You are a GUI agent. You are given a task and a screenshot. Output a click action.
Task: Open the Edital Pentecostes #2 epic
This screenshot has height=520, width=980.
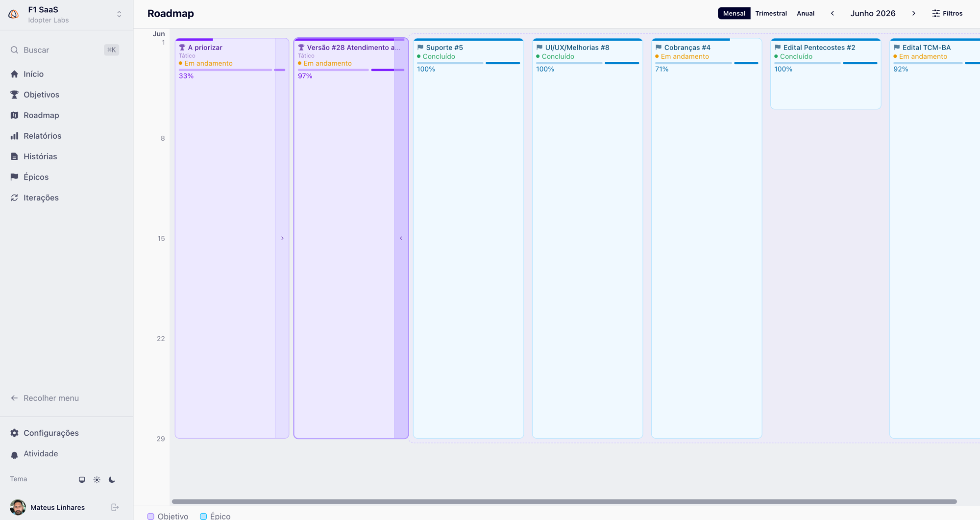pos(819,48)
